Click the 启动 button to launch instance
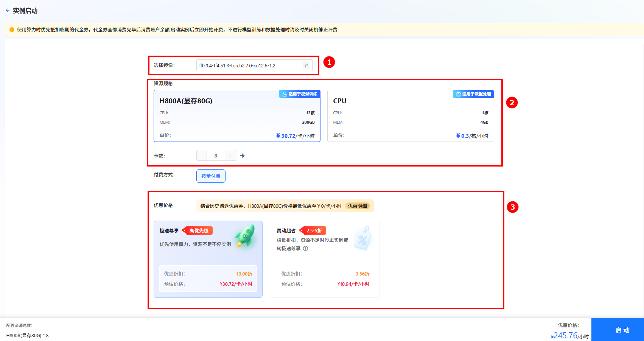This screenshot has width=644, height=341. pyautogui.click(x=622, y=329)
